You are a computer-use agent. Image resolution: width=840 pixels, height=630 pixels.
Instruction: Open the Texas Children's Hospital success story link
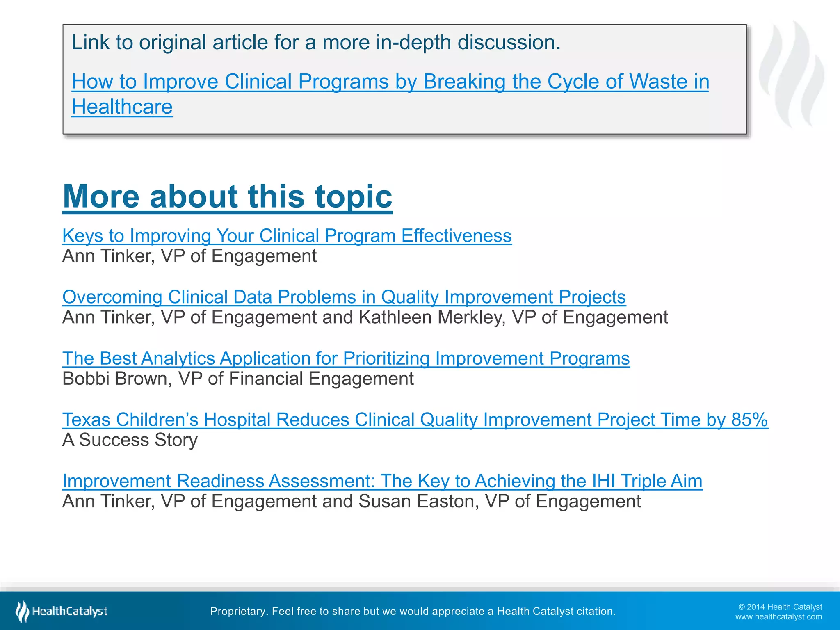tap(415, 420)
